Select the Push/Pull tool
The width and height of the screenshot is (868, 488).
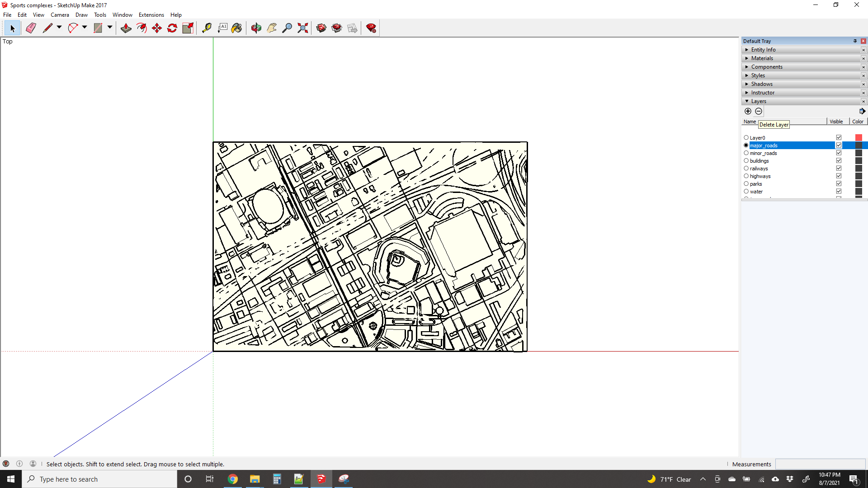click(126, 28)
